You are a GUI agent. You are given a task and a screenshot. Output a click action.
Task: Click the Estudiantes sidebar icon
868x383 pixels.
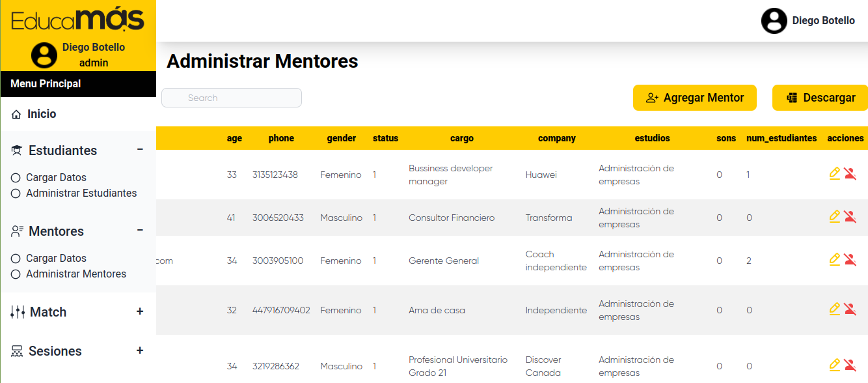tap(15, 150)
